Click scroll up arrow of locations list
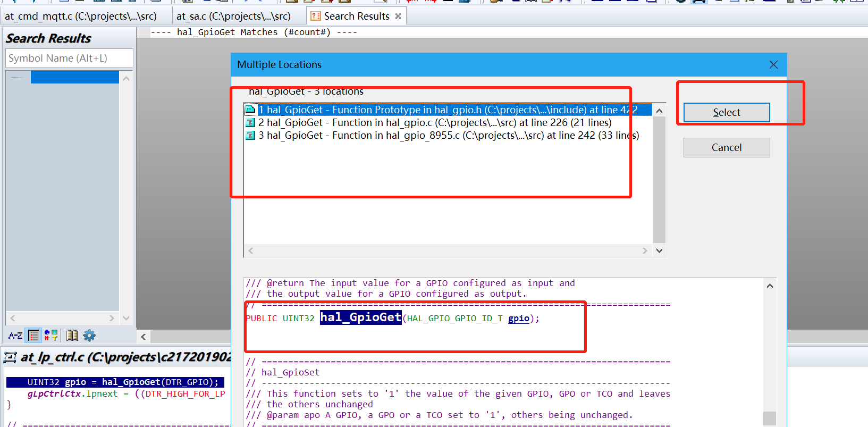868x427 pixels. (x=659, y=111)
